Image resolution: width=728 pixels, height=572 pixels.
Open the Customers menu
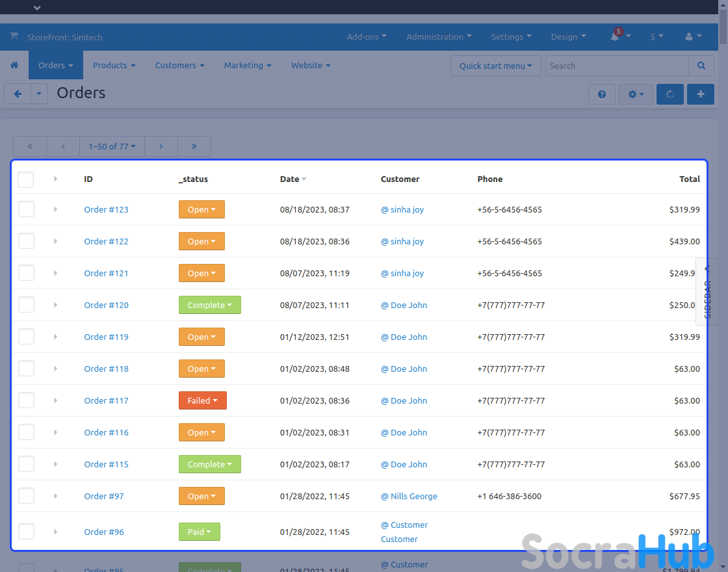coord(179,66)
